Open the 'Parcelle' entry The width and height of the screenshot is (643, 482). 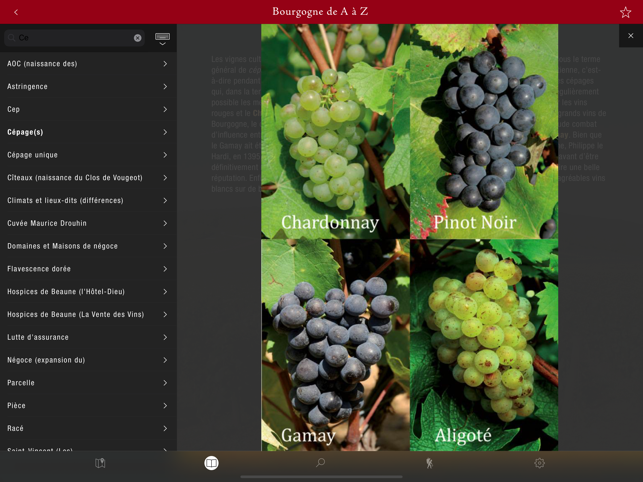point(88,382)
